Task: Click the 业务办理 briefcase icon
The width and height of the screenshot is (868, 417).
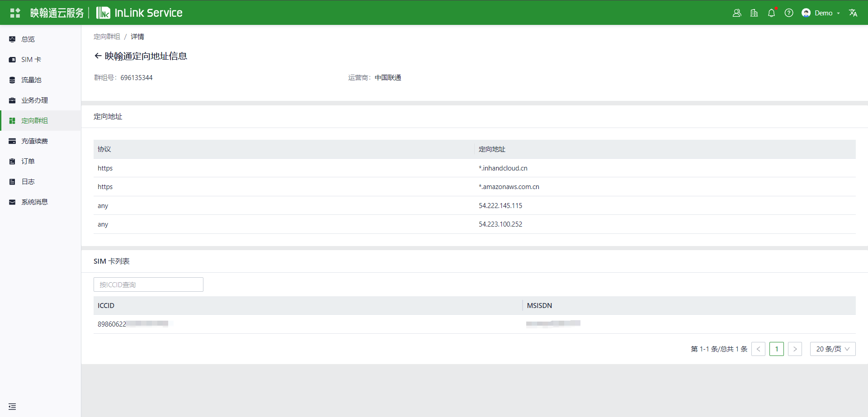Action: pos(12,100)
